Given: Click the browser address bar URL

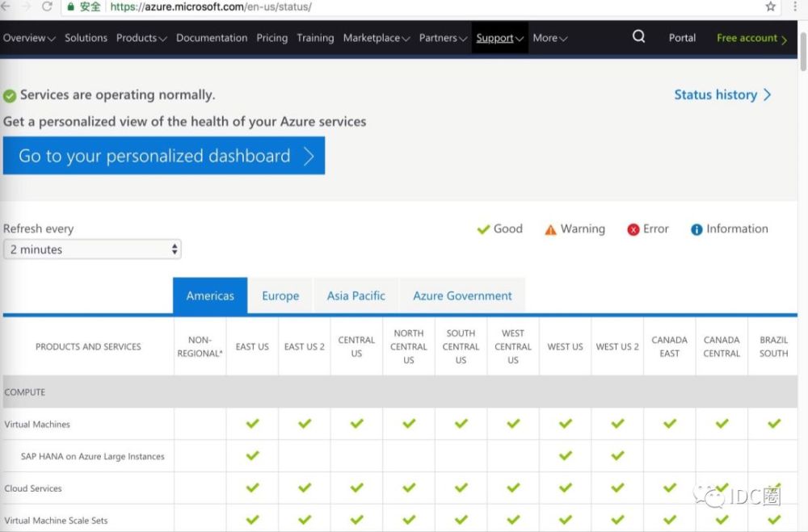Looking at the screenshot, I should [211, 6].
